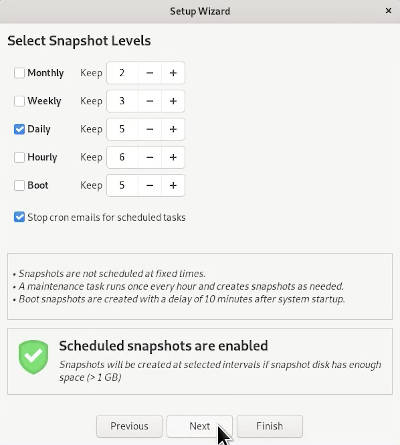Image resolution: width=400 pixels, height=445 pixels.
Task: Lower the Boot keep count with minus
Action: pos(150,185)
